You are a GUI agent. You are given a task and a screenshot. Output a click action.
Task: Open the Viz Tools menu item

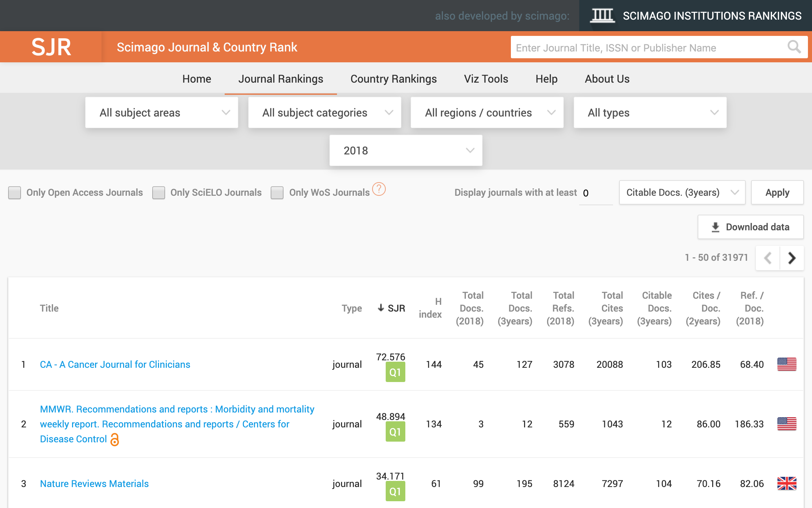tap(486, 79)
